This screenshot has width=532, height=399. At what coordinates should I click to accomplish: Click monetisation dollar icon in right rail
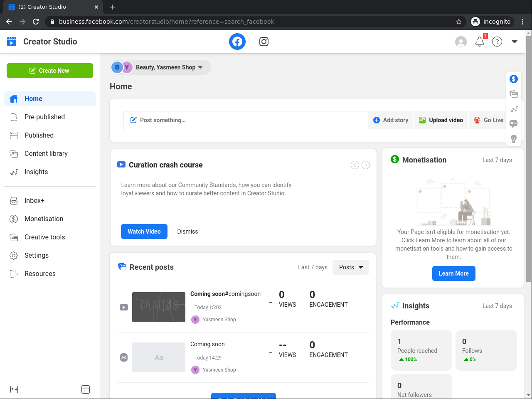(x=514, y=79)
